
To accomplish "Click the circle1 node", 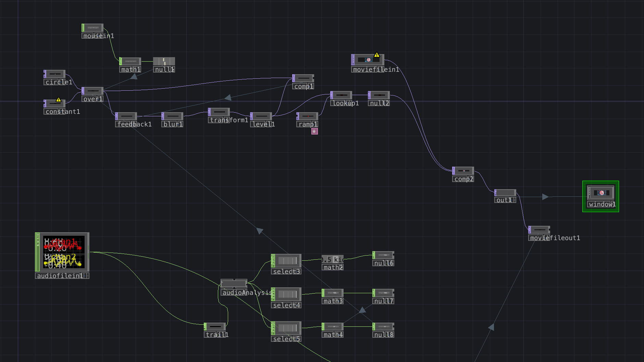I will point(55,74).
